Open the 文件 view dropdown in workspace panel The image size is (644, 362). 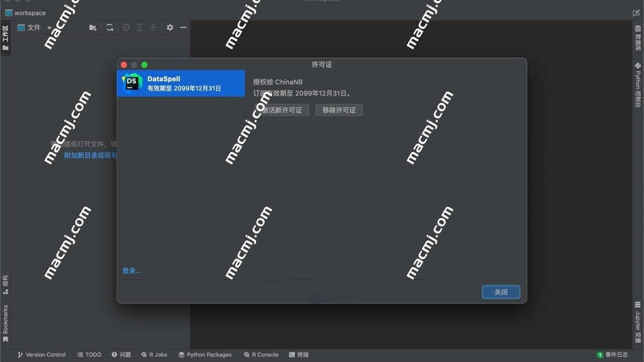(x=34, y=28)
